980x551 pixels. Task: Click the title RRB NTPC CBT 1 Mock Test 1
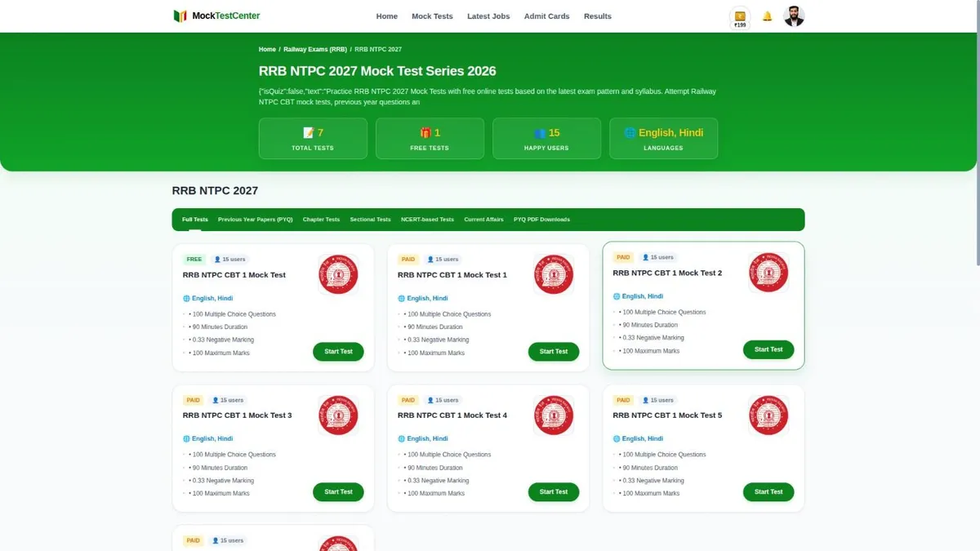452,275
